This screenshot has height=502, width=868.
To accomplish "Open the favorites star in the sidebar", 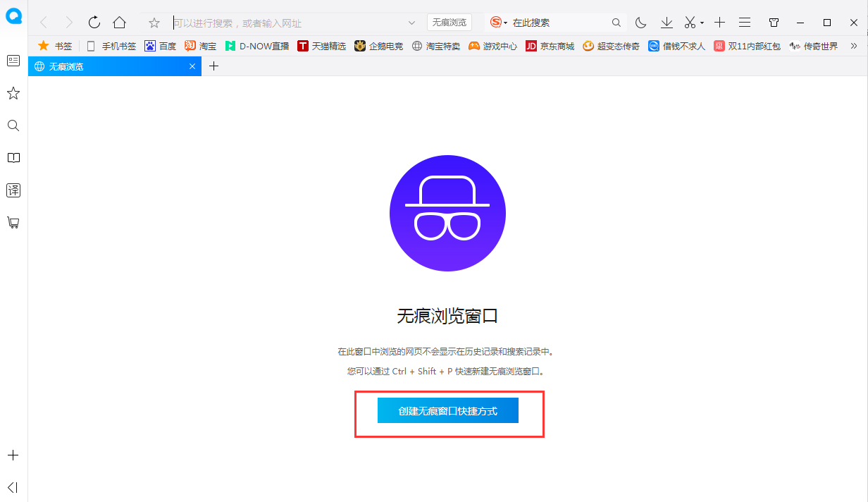I will (13, 92).
